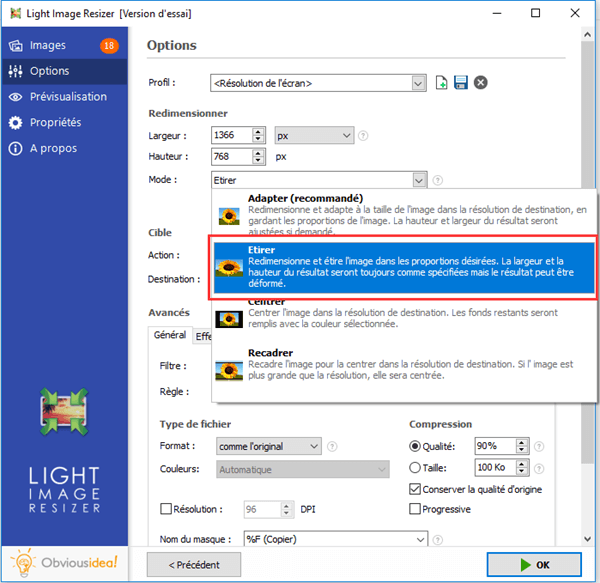This screenshot has width=600, height=583.
Task: Open Couleurs dropdown showing Automatique
Action: pyautogui.click(x=303, y=469)
